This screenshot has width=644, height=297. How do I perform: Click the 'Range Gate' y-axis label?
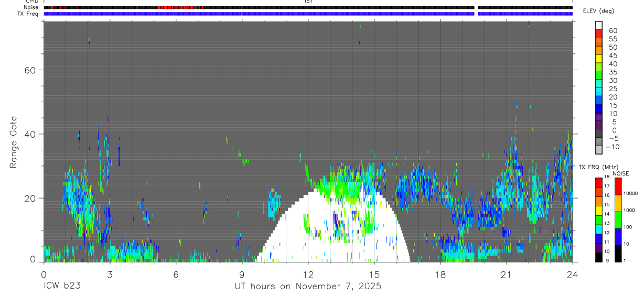pos(14,141)
